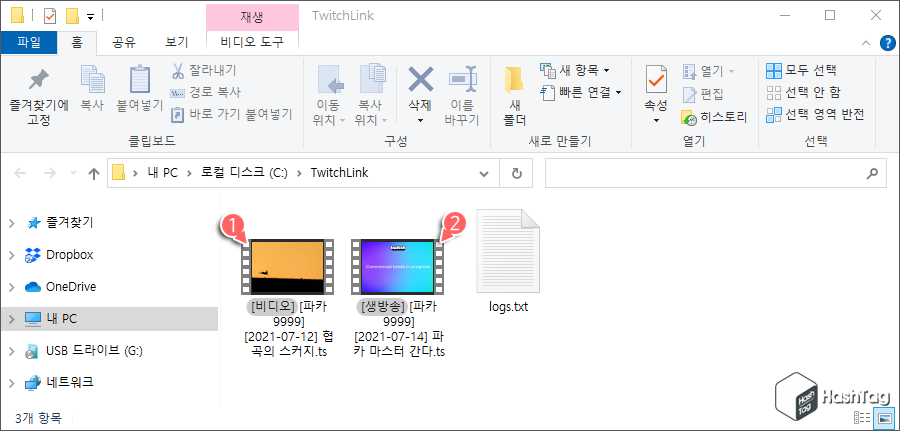Expand 네트워크 tree node
The width and height of the screenshot is (900, 431).
point(12,382)
